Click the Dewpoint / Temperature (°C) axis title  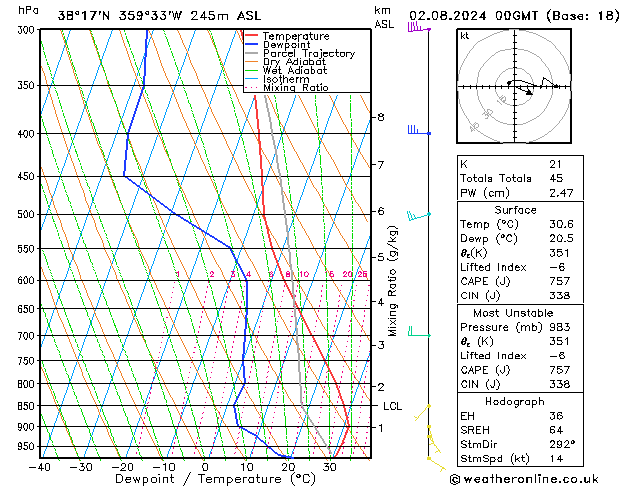point(215,479)
